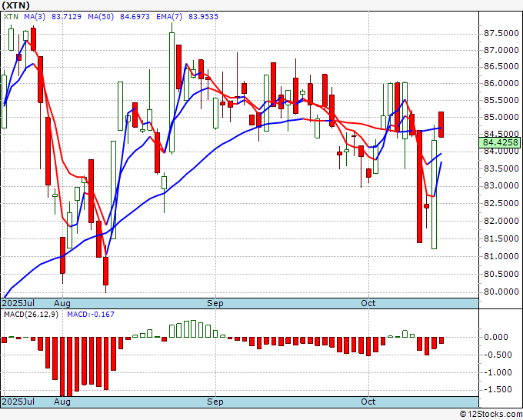Click the 81.0000 price axis label
The width and height of the screenshot is (523, 420).
pyautogui.click(x=501, y=256)
